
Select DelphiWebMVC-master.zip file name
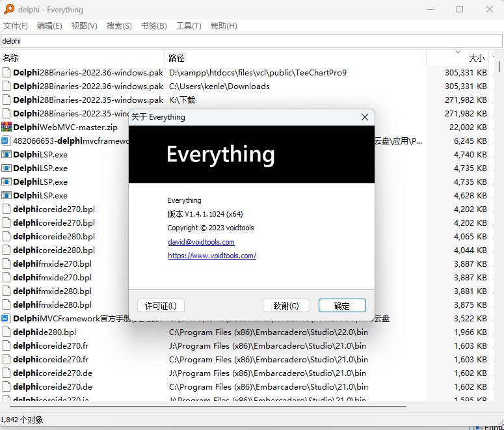(x=65, y=127)
